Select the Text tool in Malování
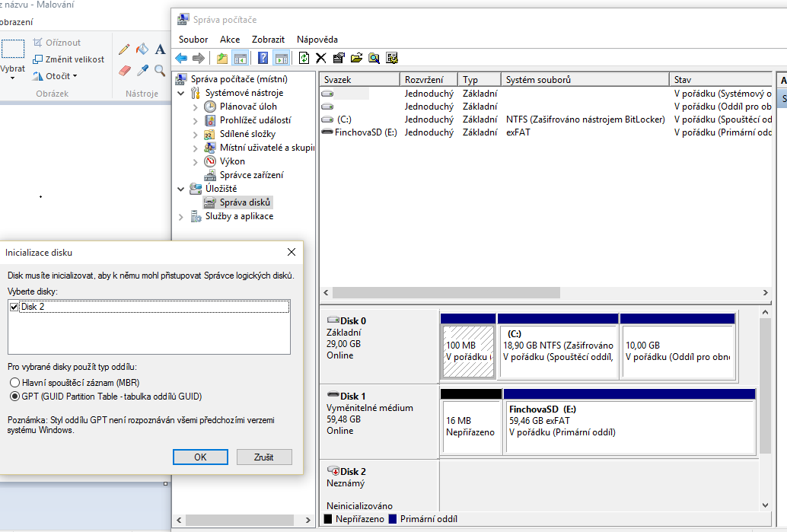Viewport: 787px width, 532px height. point(160,49)
